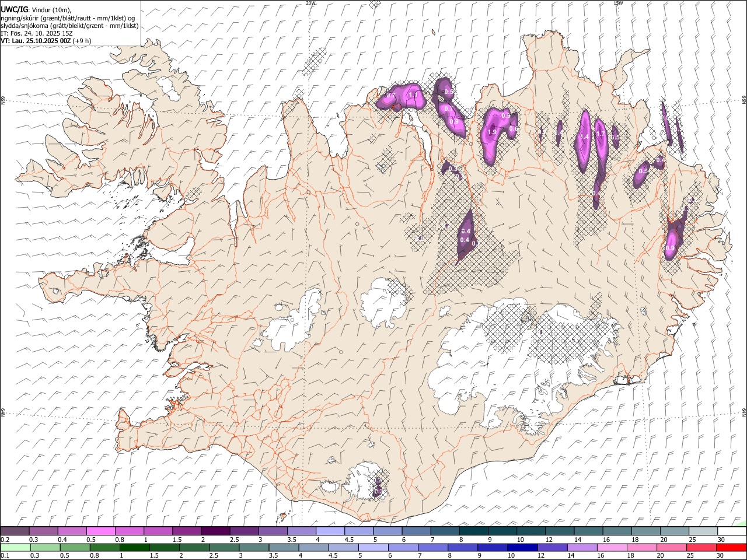Pick the light pink 16–18 swatch, lower legend
This screenshot has height=560, width=747.
(x=611, y=548)
